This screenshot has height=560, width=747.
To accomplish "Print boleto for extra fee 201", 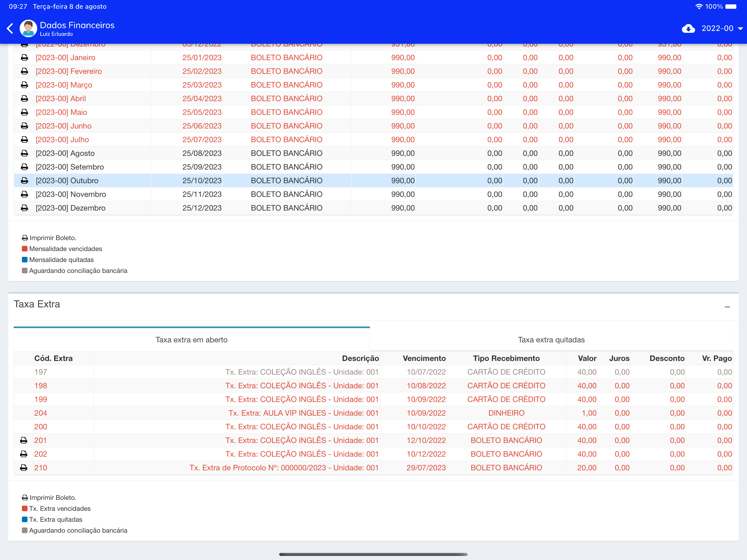I will pos(24,441).
